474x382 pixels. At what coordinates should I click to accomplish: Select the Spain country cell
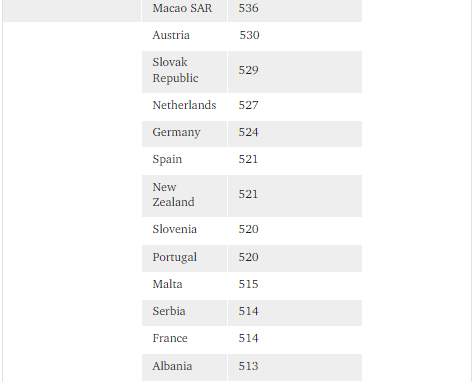184,161
